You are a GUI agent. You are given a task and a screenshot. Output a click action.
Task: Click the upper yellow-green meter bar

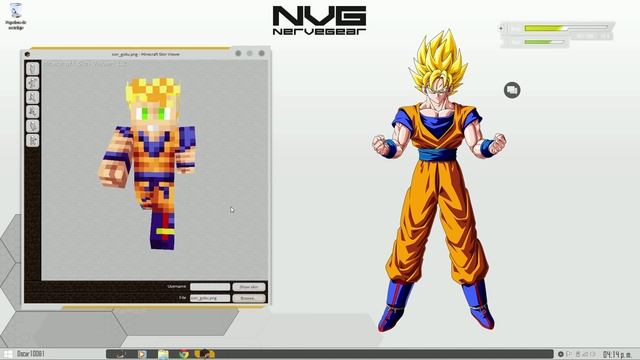click(x=567, y=28)
